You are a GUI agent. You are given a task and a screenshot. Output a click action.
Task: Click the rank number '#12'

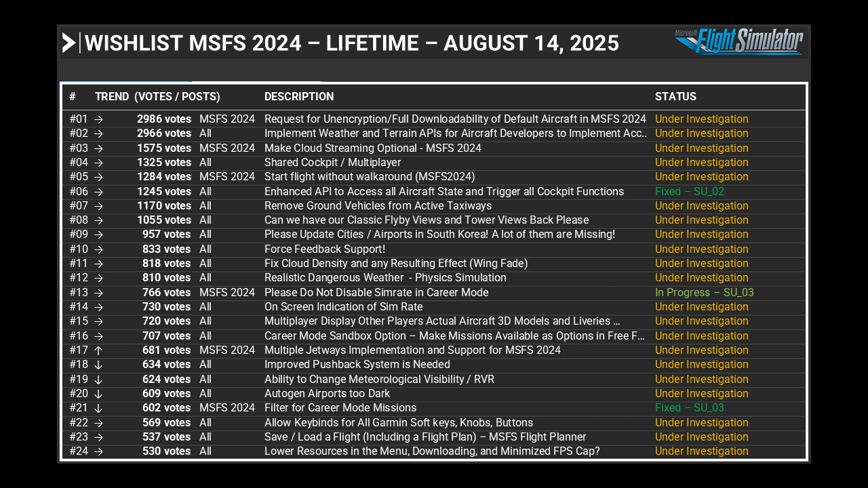pos(79,278)
